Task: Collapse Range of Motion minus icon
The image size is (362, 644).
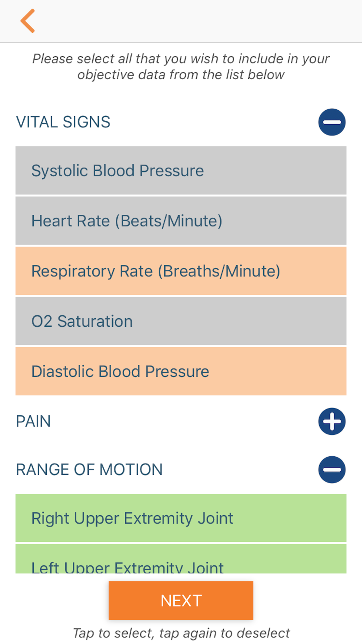Action: click(332, 469)
